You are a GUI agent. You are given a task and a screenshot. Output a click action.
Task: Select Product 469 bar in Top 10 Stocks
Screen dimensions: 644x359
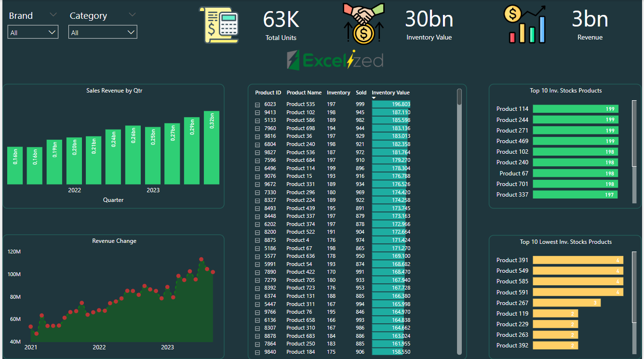[x=576, y=141]
